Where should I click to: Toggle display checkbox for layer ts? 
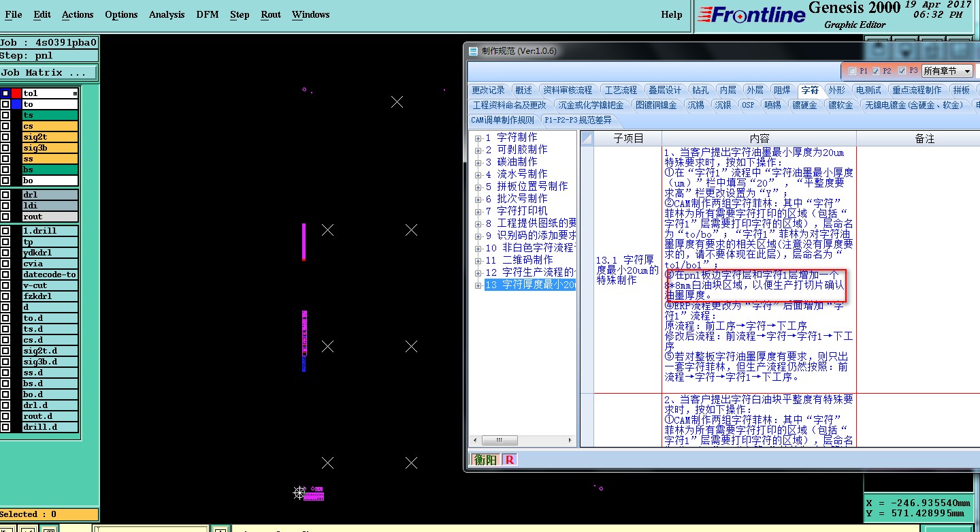5,115
